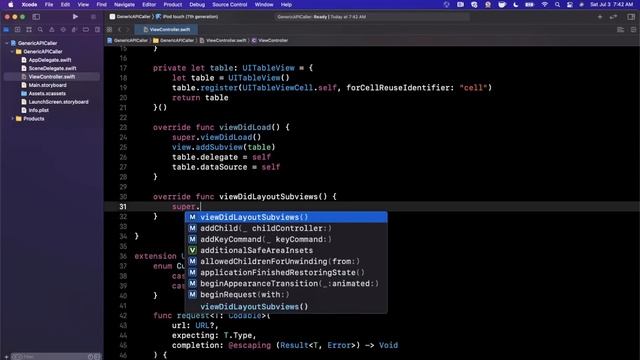
Task: Go back in editor history
Action: pos(120,30)
